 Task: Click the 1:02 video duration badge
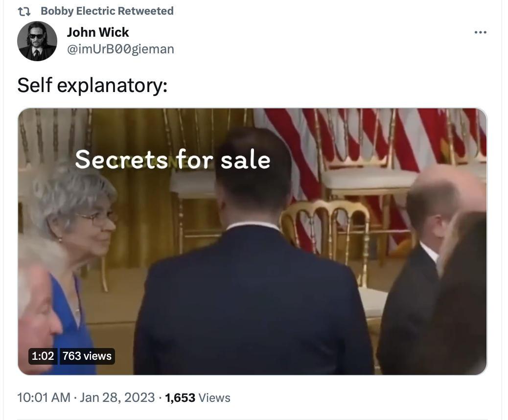tap(43, 356)
